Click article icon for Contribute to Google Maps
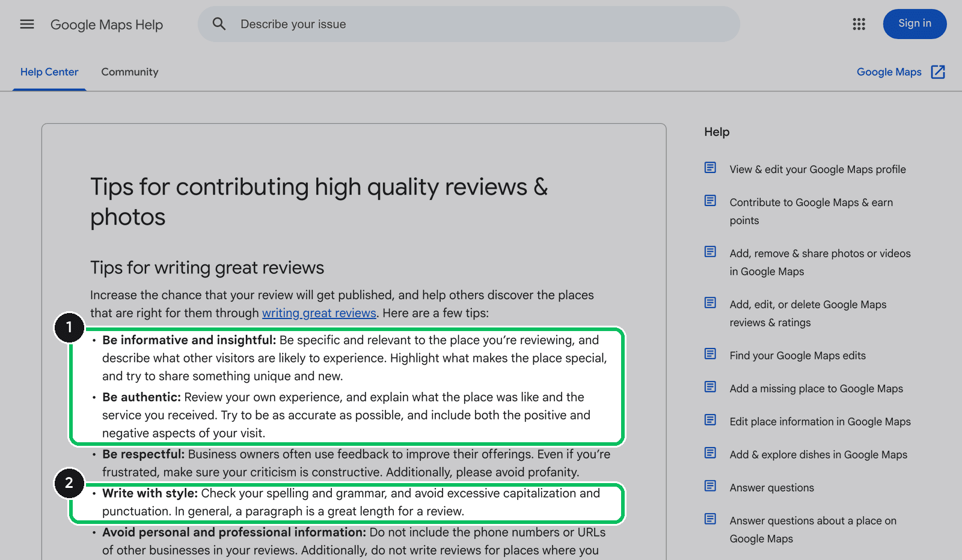This screenshot has height=560, width=962. pos(710,201)
